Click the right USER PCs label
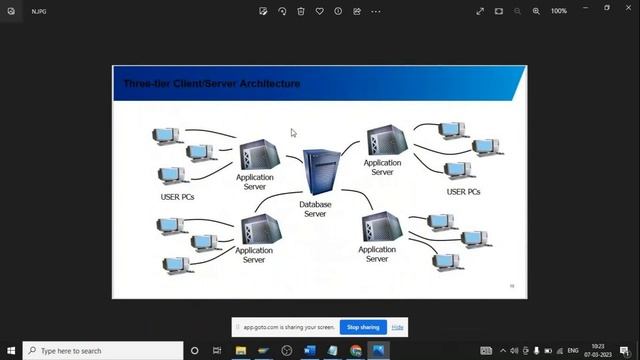Image resolution: width=640 pixels, height=360 pixels. click(x=463, y=192)
